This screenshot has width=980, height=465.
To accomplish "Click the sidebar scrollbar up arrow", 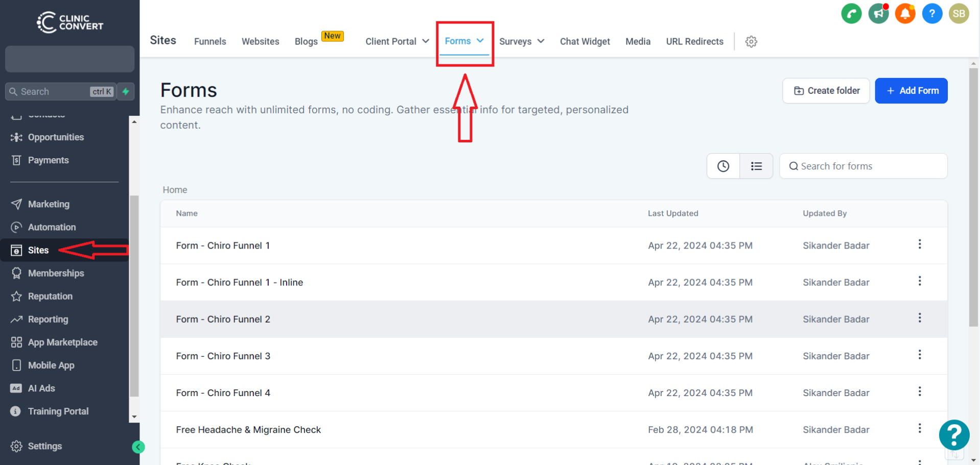I will pos(134,121).
